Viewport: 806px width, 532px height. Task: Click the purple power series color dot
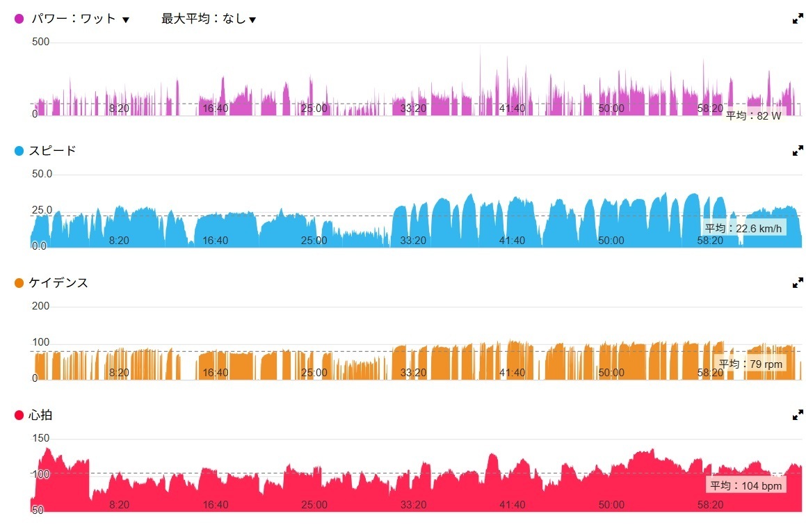[x=19, y=19]
